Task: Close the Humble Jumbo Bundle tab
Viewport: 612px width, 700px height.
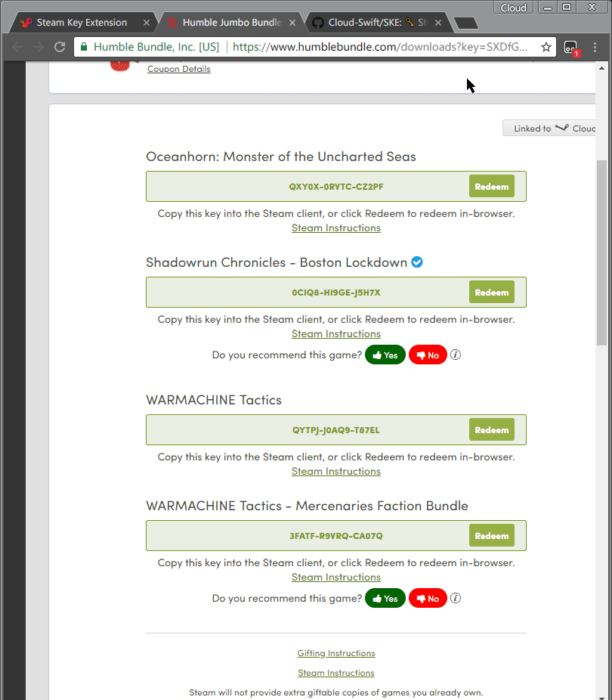Action: [x=292, y=23]
